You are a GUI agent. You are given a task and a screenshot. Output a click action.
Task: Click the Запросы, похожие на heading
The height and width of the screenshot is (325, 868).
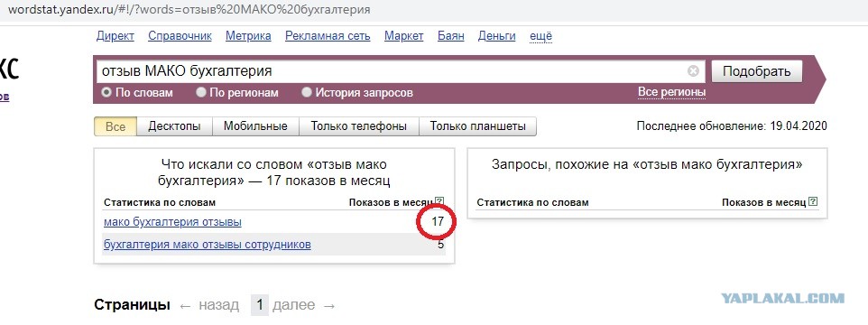[x=647, y=164]
